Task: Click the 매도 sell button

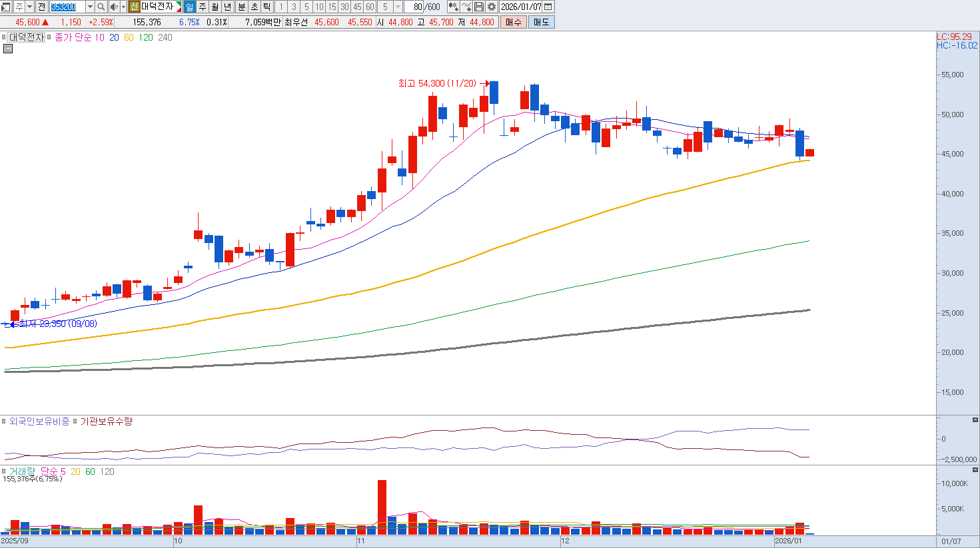Action: (541, 22)
